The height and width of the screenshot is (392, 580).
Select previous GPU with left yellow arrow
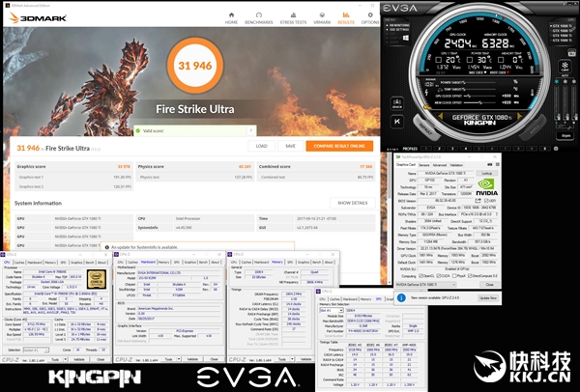point(440,117)
